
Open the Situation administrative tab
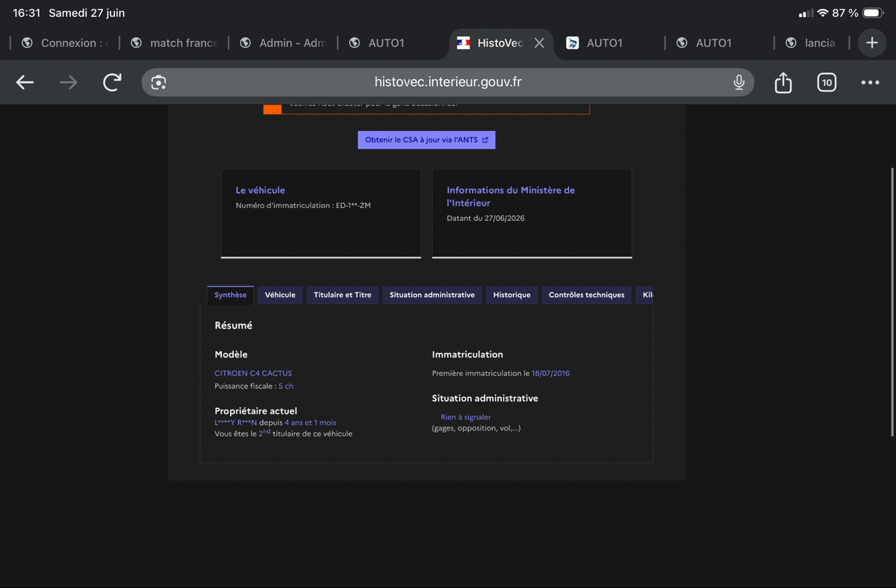[x=432, y=295]
